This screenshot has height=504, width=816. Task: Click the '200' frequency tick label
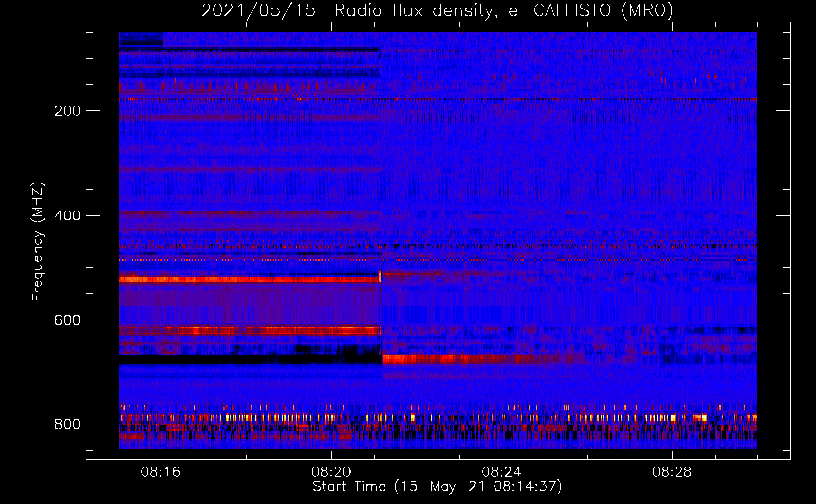(x=68, y=111)
